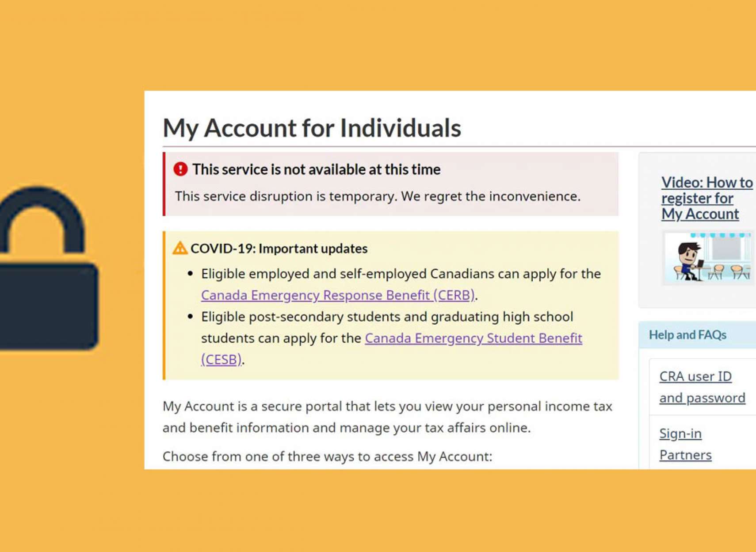Click the COVID-19: Important updates heading
Viewport: 756px width, 552px height.
click(x=279, y=249)
